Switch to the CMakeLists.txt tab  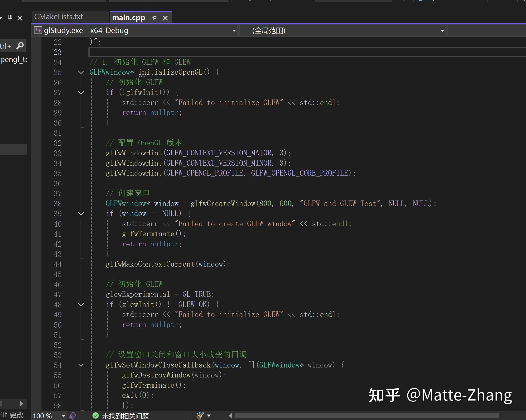[x=58, y=17]
